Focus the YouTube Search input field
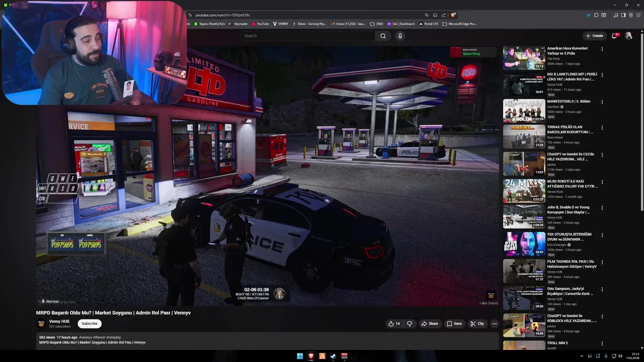This screenshot has height=362, width=644. pos(307,36)
